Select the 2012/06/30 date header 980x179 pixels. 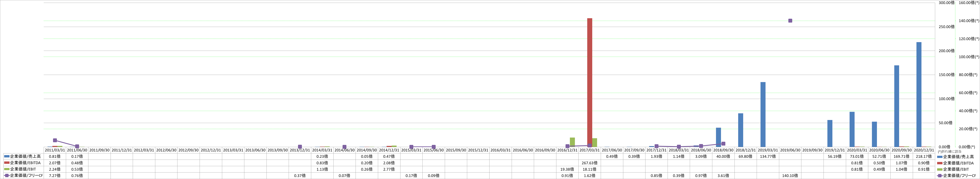(x=166, y=150)
